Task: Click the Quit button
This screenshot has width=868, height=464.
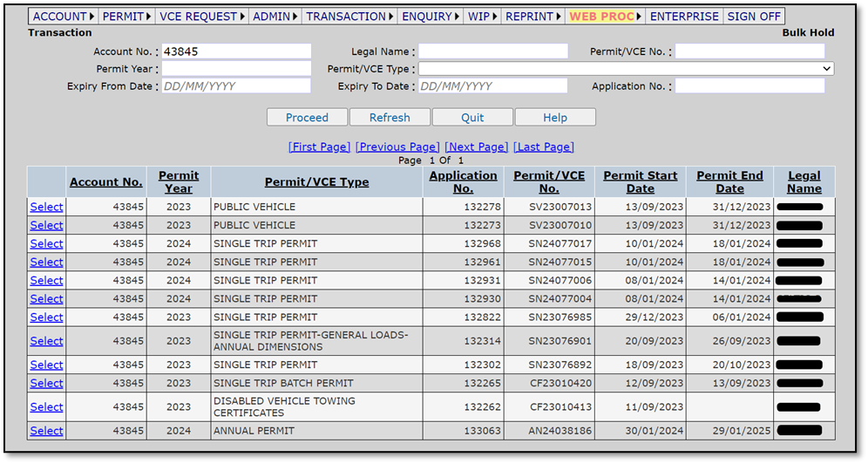Action: pos(472,118)
